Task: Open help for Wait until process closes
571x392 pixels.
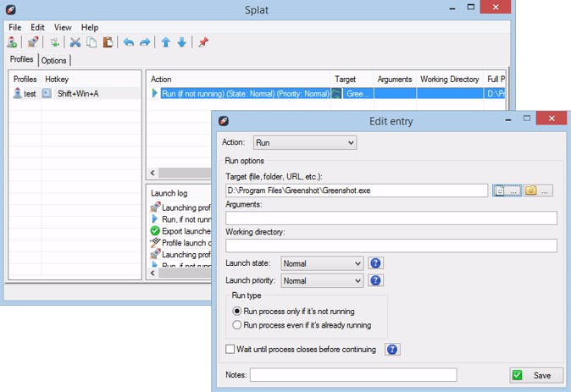Action: 392,350
